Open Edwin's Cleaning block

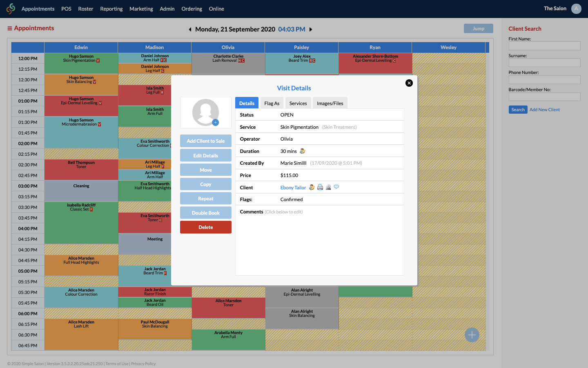point(81,191)
